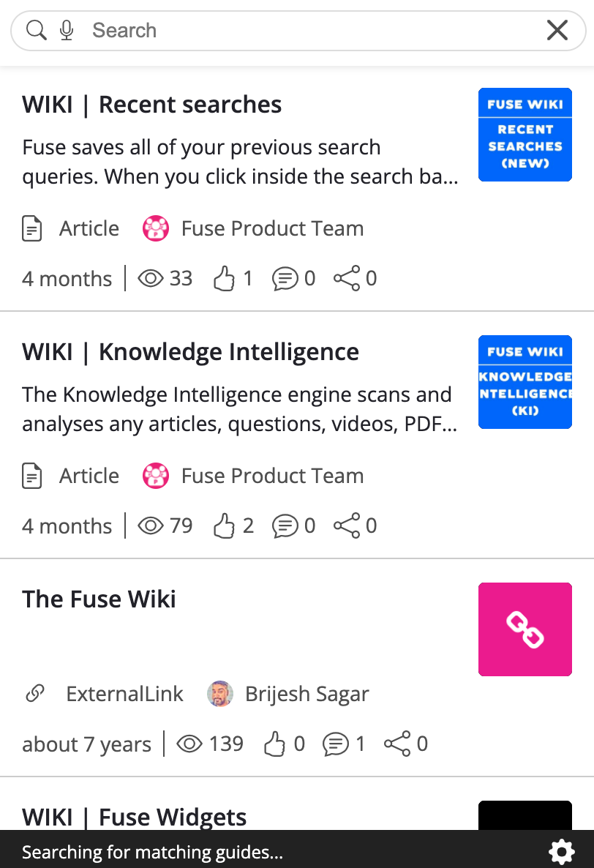Open the WIKI | Recent searches title
The width and height of the screenshot is (594, 868).
(x=152, y=105)
